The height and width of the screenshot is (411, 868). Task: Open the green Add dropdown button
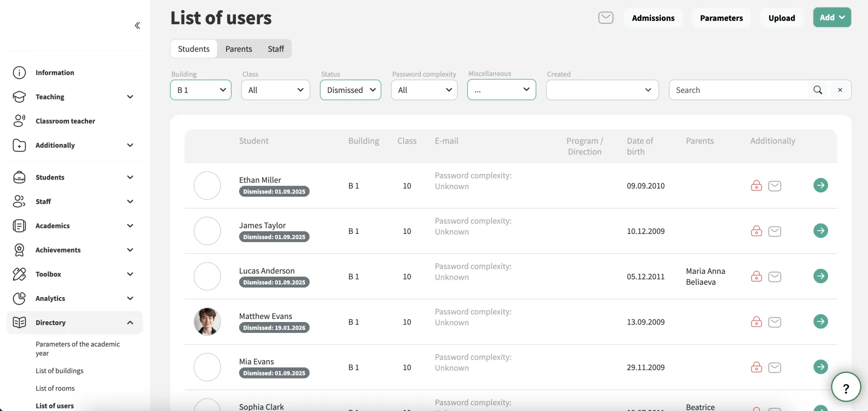pyautogui.click(x=832, y=17)
